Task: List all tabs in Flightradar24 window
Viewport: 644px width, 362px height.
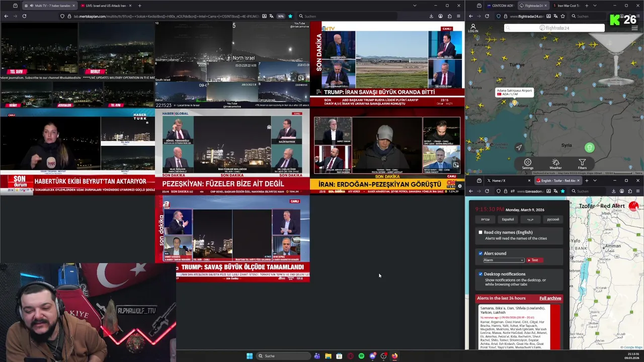Action: coord(595,6)
